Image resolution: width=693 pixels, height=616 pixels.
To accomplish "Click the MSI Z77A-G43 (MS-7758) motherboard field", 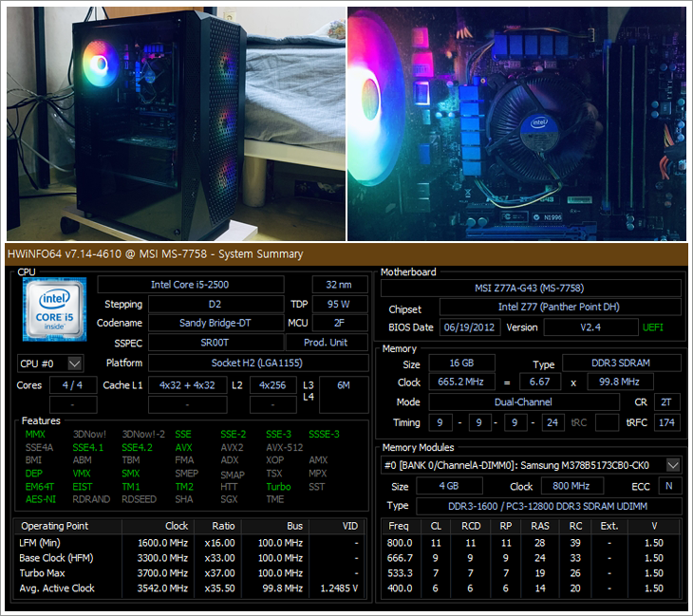I will click(x=530, y=289).
